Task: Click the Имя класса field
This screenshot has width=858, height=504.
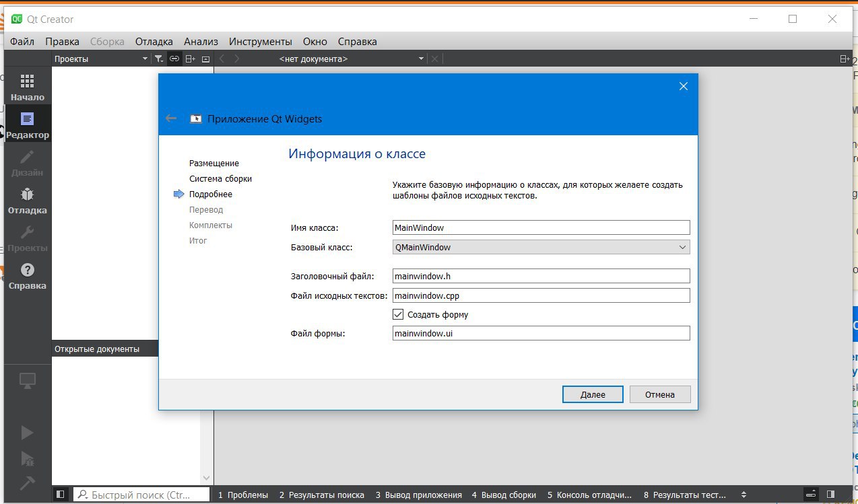Action: pos(541,227)
